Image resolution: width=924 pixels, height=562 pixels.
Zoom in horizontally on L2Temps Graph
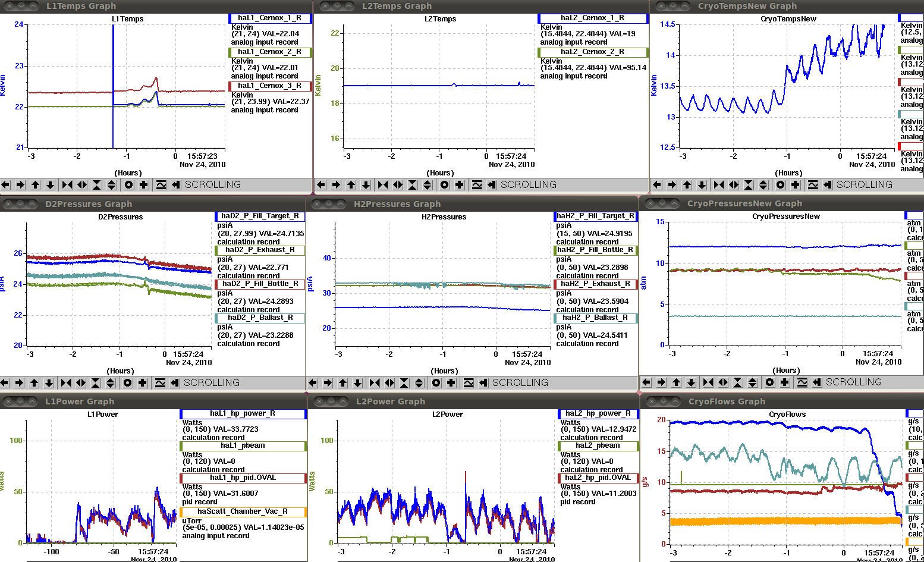383,185
